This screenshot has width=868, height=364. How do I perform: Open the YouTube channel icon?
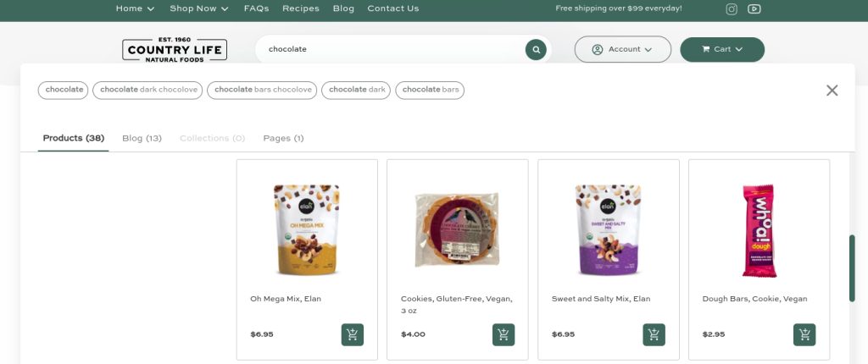754,9
